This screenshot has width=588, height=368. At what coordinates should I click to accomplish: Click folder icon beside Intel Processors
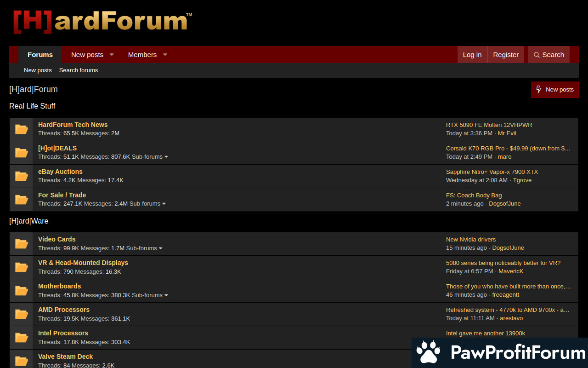point(22,338)
